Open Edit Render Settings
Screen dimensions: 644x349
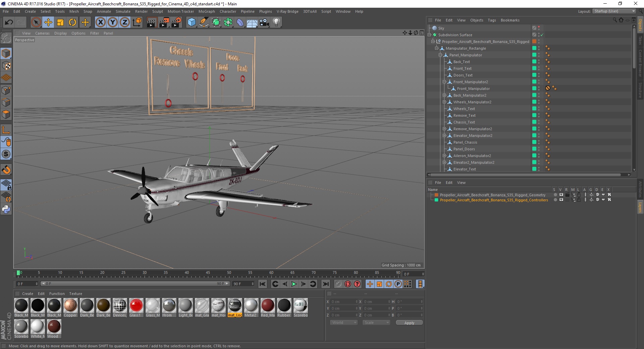[176, 22]
